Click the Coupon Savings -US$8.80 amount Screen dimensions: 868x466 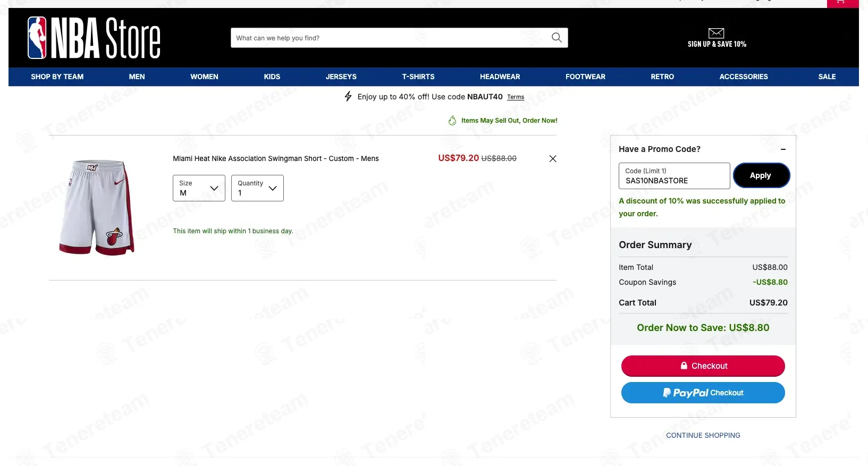770,282
